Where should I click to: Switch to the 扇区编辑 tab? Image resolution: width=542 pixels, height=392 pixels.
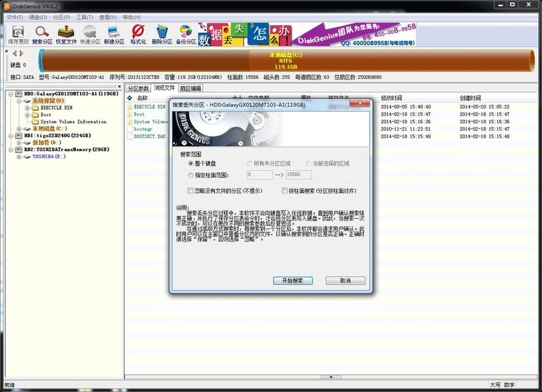(190, 88)
